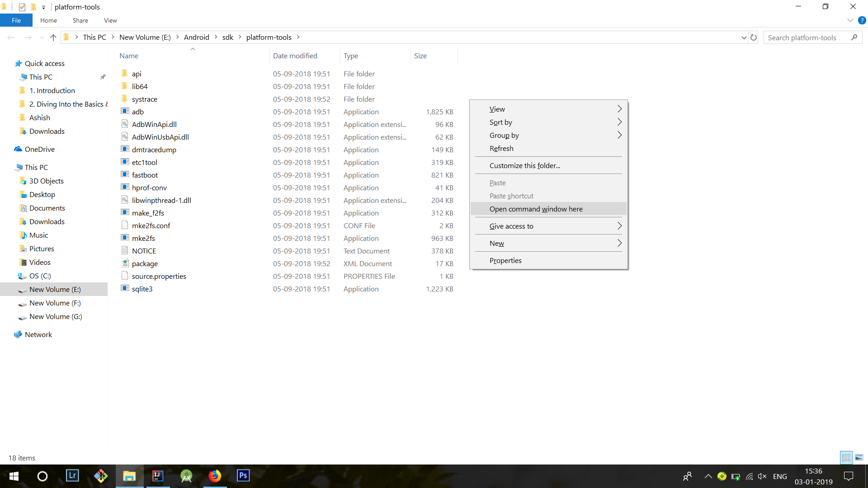This screenshot has height=488, width=868.
Task: Sort files by Date modified column
Action: (x=295, y=56)
